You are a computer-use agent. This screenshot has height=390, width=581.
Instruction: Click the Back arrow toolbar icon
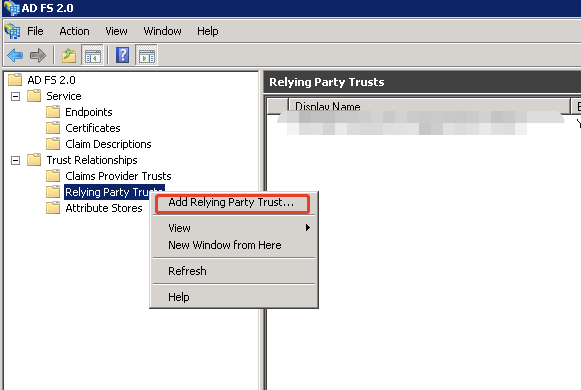(15, 56)
